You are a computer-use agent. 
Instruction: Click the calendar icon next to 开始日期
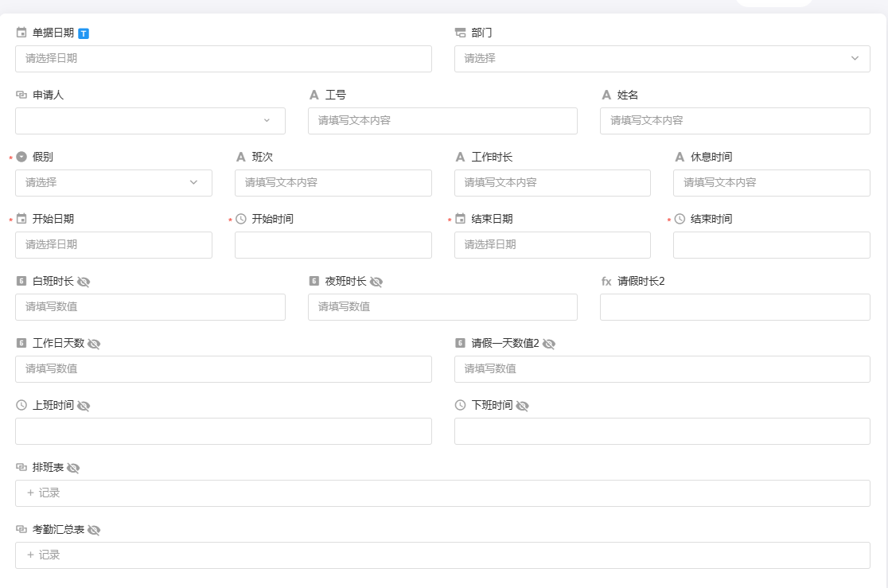click(x=21, y=219)
